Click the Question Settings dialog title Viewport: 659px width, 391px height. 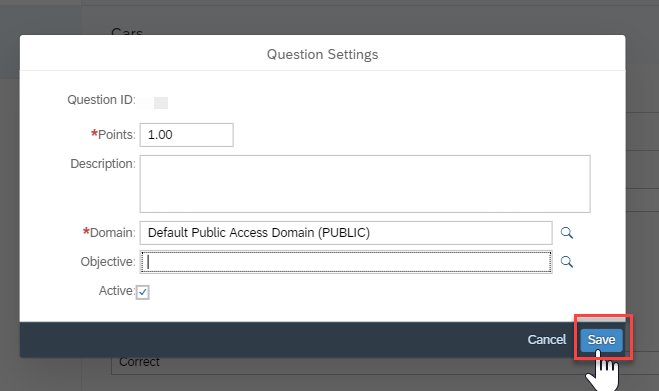(x=322, y=54)
